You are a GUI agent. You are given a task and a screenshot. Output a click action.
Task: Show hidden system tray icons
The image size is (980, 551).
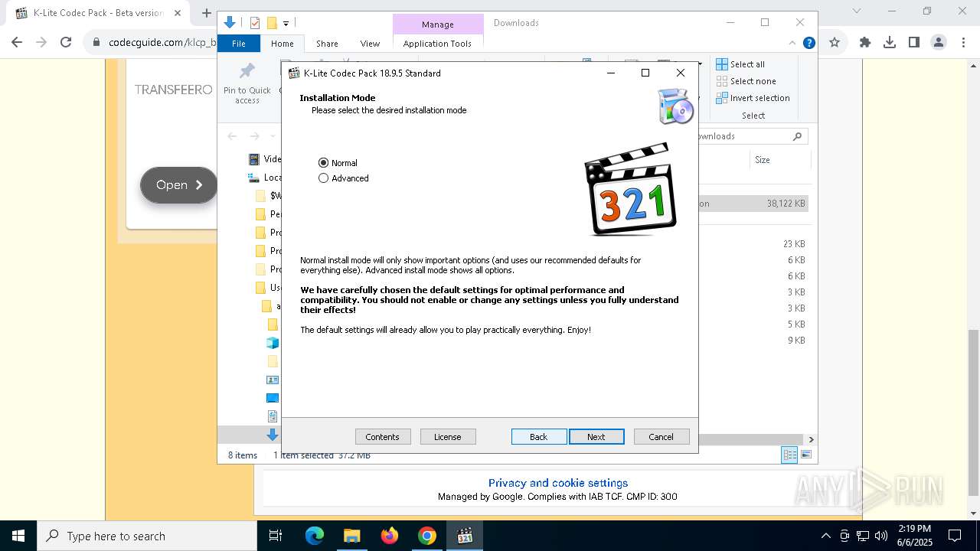[825, 536]
